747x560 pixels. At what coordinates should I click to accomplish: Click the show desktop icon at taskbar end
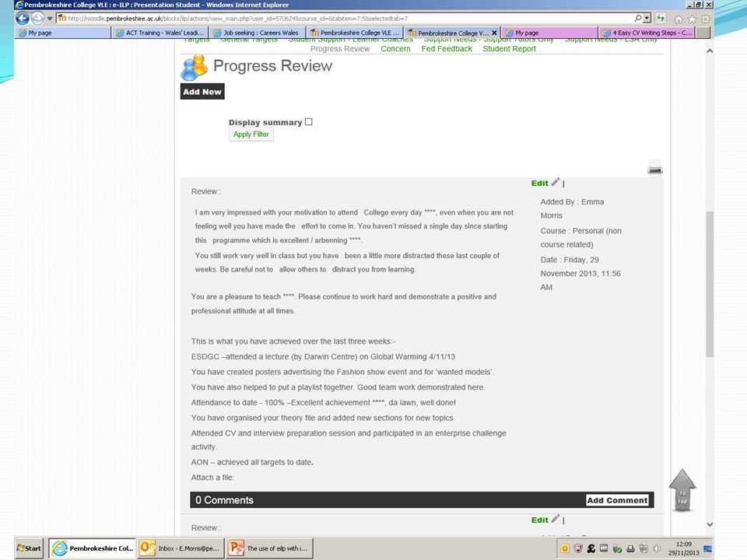pyautogui.click(x=707, y=548)
